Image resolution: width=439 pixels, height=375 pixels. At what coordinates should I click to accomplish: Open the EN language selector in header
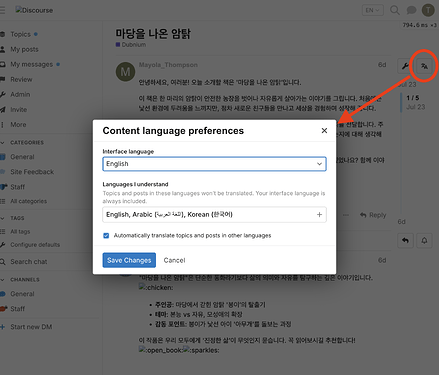373,10
